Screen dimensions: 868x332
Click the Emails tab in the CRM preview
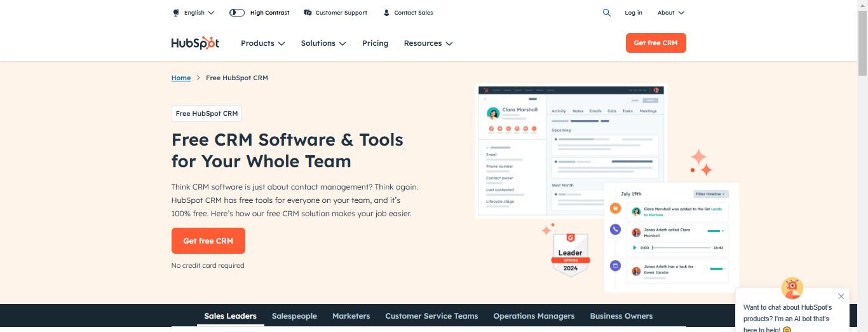(595, 111)
